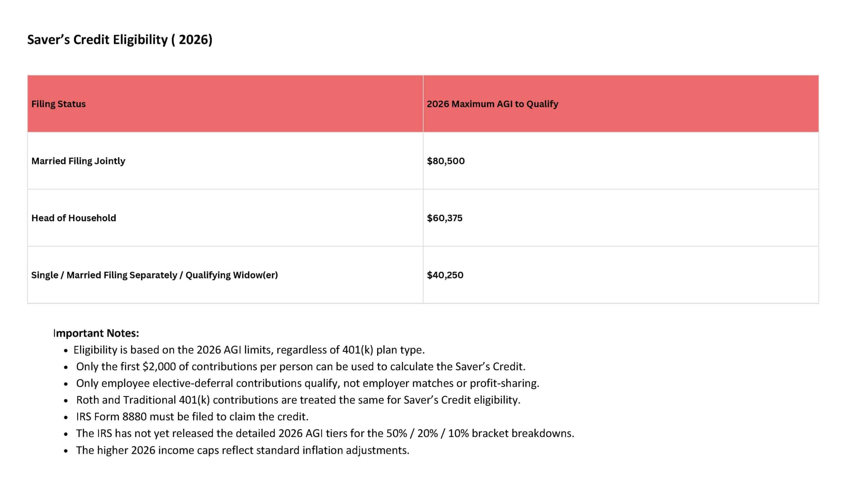
Task: Click the Filing Status column header
Action: (58, 104)
